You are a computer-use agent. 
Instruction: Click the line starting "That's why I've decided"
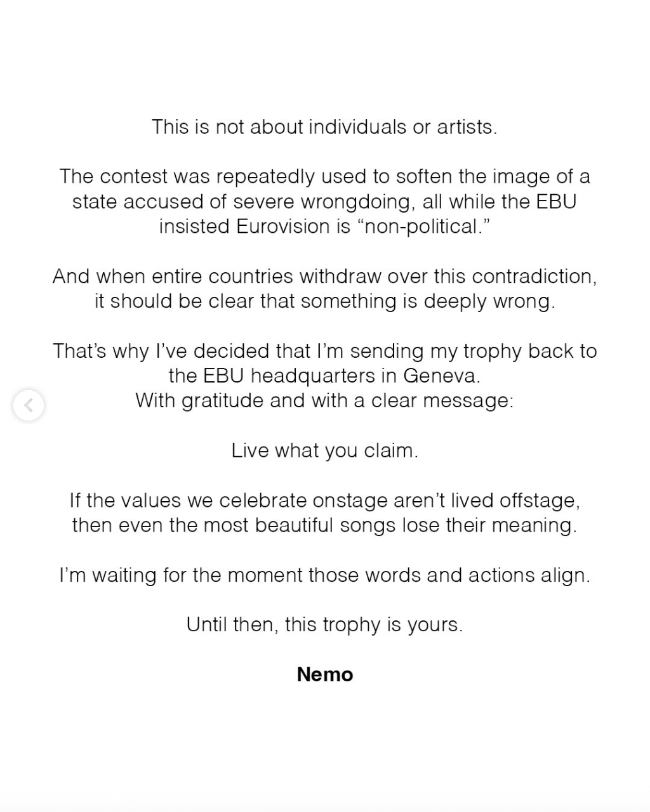click(x=324, y=351)
